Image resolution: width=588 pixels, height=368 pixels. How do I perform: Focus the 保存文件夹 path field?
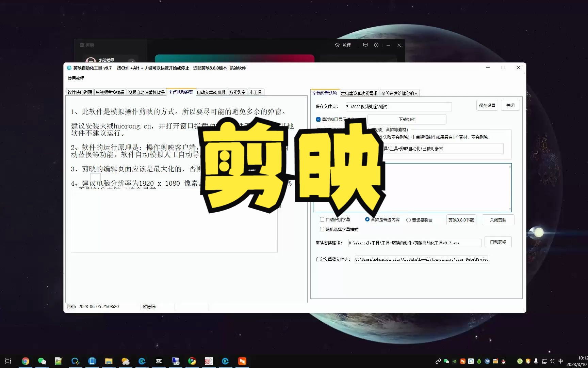click(398, 107)
